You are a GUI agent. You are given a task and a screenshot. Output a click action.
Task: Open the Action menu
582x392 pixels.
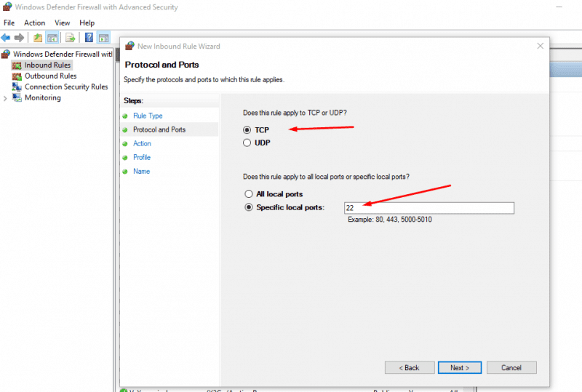tap(34, 23)
